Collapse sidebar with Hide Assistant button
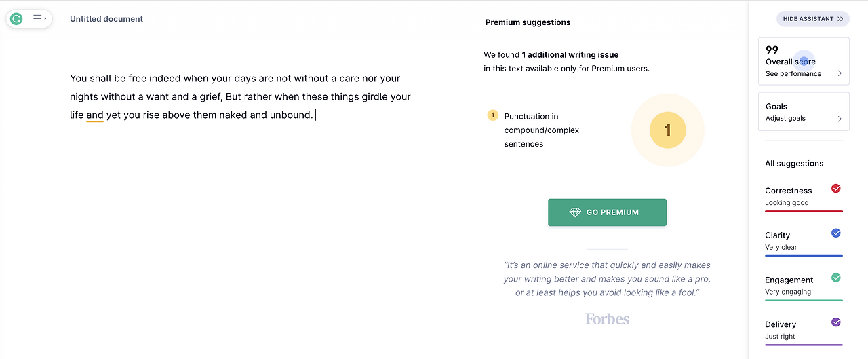Screen dimensions: 868x359 click(812, 19)
